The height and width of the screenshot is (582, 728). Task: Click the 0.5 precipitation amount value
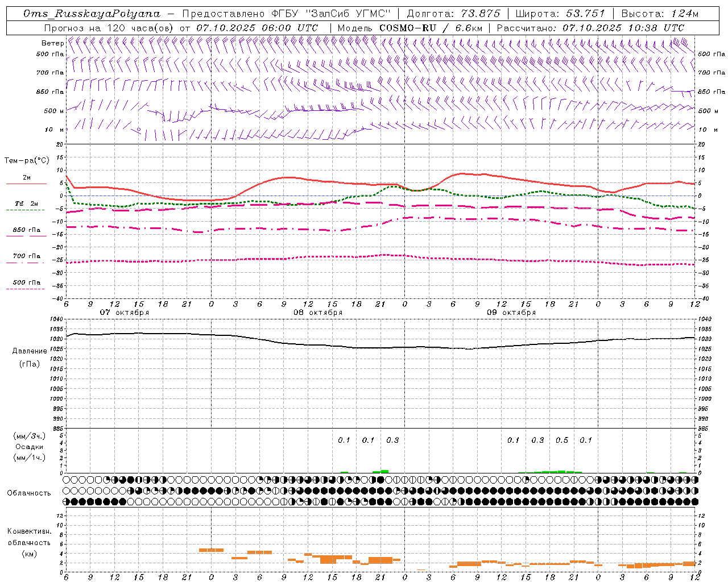click(x=562, y=440)
